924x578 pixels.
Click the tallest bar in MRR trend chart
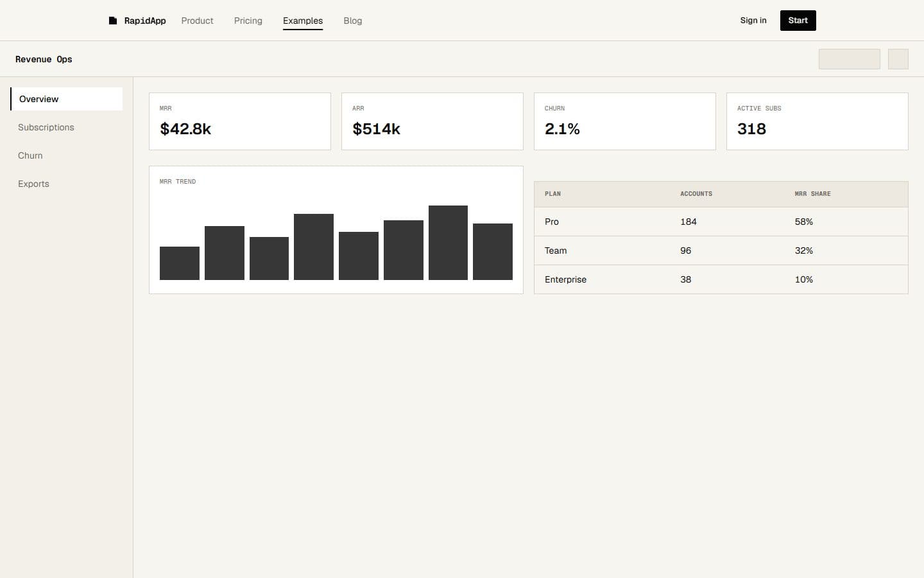click(448, 243)
